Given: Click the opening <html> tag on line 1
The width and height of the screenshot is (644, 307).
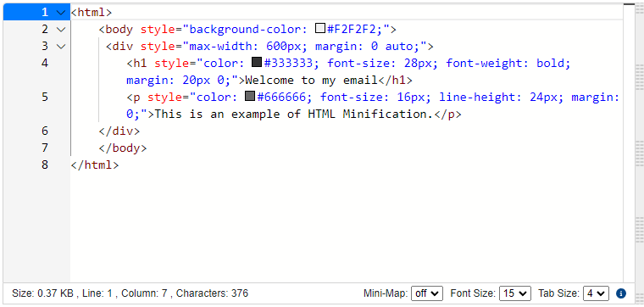Looking at the screenshot, I should [92, 13].
